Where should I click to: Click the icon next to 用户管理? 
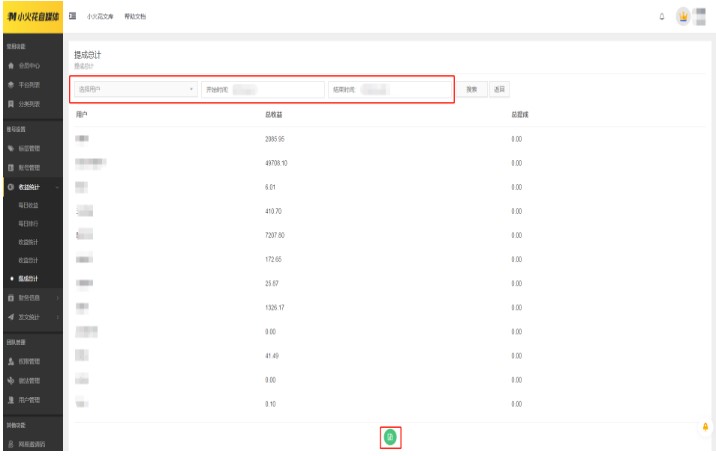click(x=11, y=400)
